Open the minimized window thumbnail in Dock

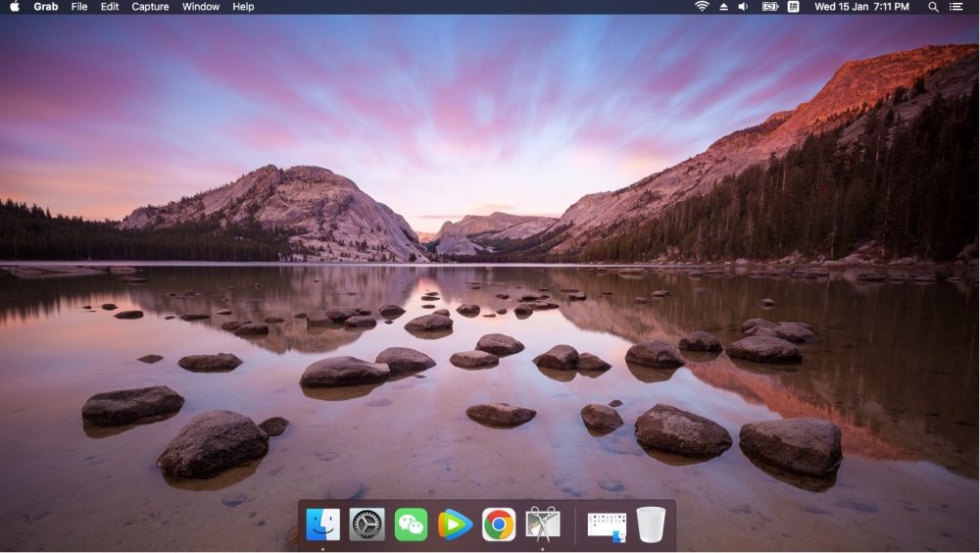pyautogui.click(x=607, y=527)
